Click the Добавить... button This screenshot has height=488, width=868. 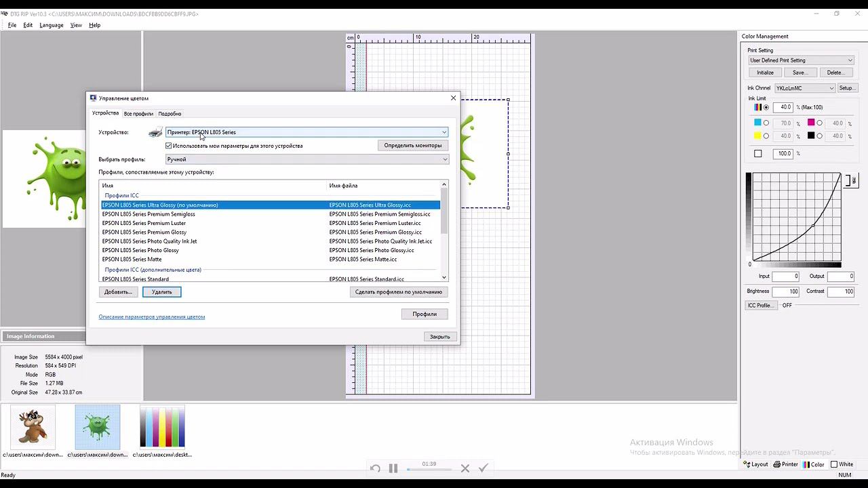pyautogui.click(x=118, y=292)
